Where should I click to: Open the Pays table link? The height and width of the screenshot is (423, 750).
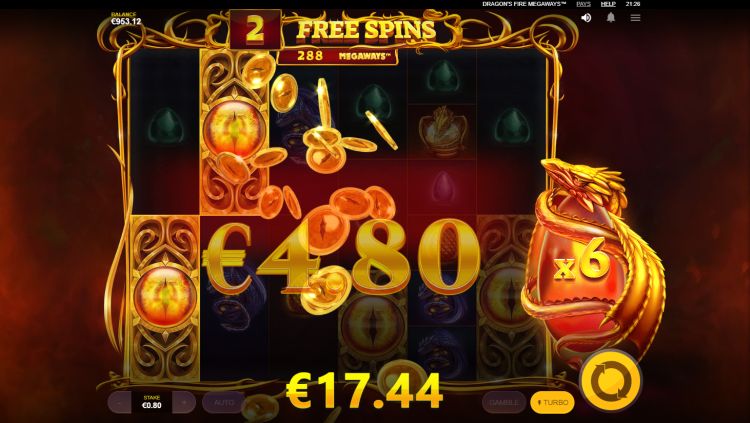[x=583, y=4]
